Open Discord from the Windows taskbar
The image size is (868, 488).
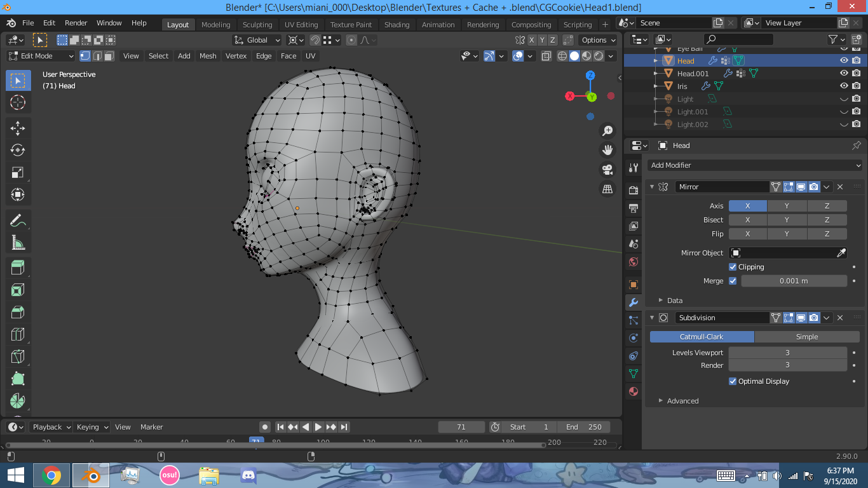coord(248,475)
